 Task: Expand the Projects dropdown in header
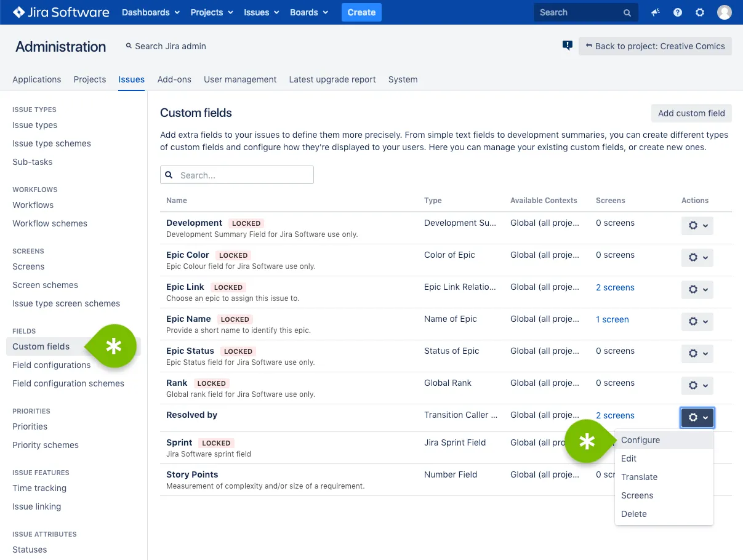point(212,12)
